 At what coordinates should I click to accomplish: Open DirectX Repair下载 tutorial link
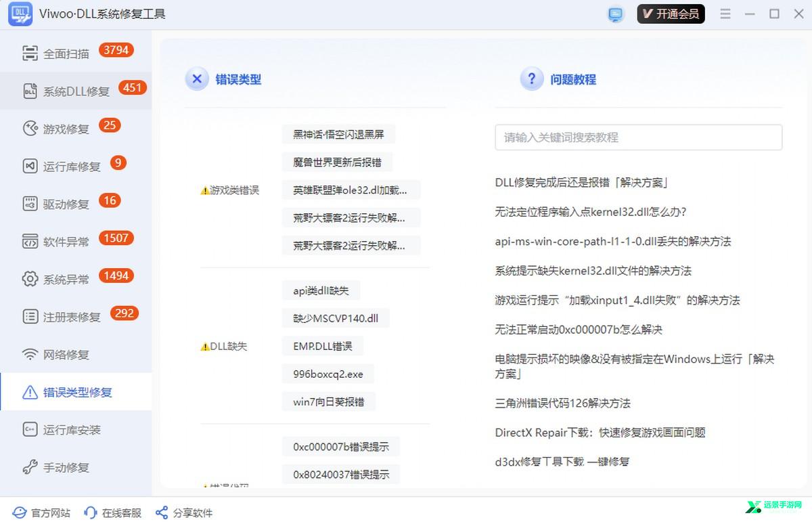(600, 433)
